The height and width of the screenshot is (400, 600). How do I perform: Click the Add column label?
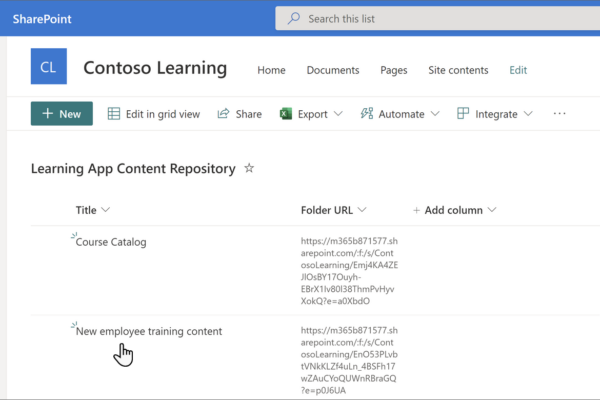coord(453,210)
